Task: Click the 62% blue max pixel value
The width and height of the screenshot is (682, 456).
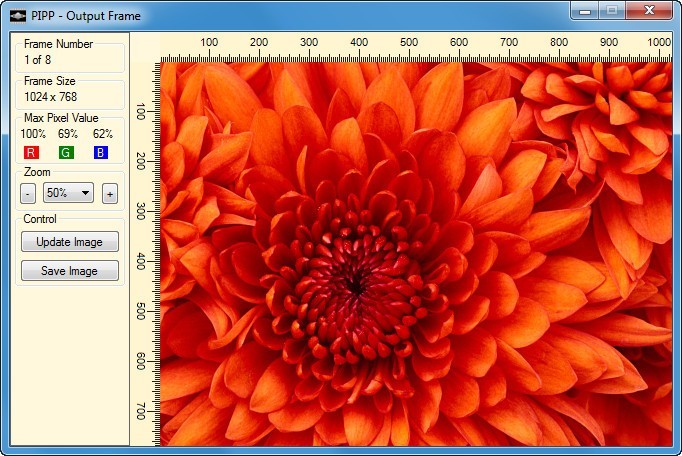Action: pos(103,134)
